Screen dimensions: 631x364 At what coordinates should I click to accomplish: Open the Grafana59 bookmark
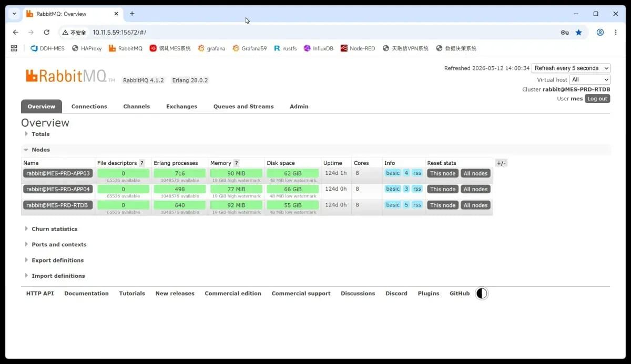pyautogui.click(x=249, y=48)
